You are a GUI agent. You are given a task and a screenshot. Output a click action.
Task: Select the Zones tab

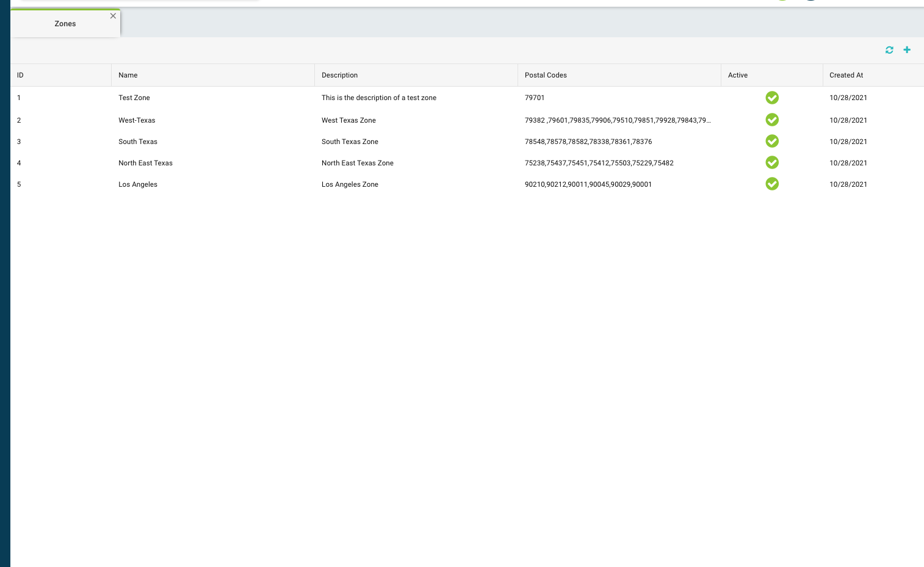pyautogui.click(x=65, y=24)
